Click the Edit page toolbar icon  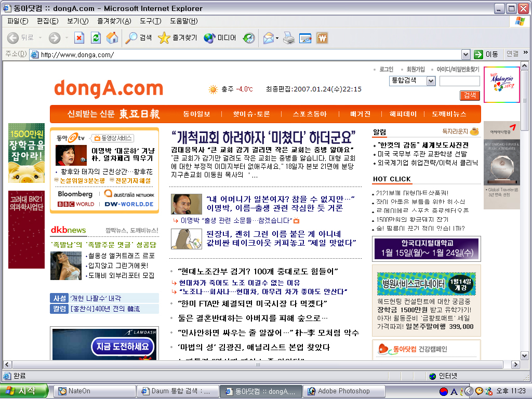305,37
